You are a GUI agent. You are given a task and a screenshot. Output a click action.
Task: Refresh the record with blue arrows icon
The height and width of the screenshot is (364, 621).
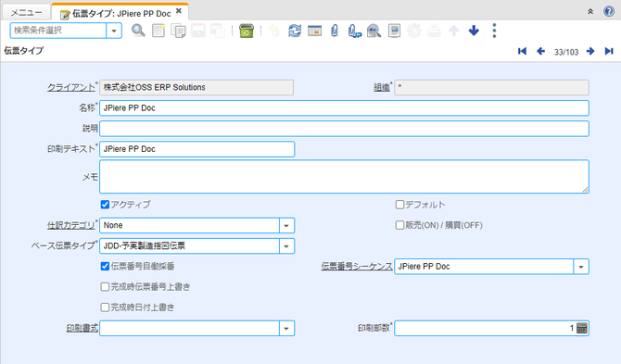pos(295,31)
